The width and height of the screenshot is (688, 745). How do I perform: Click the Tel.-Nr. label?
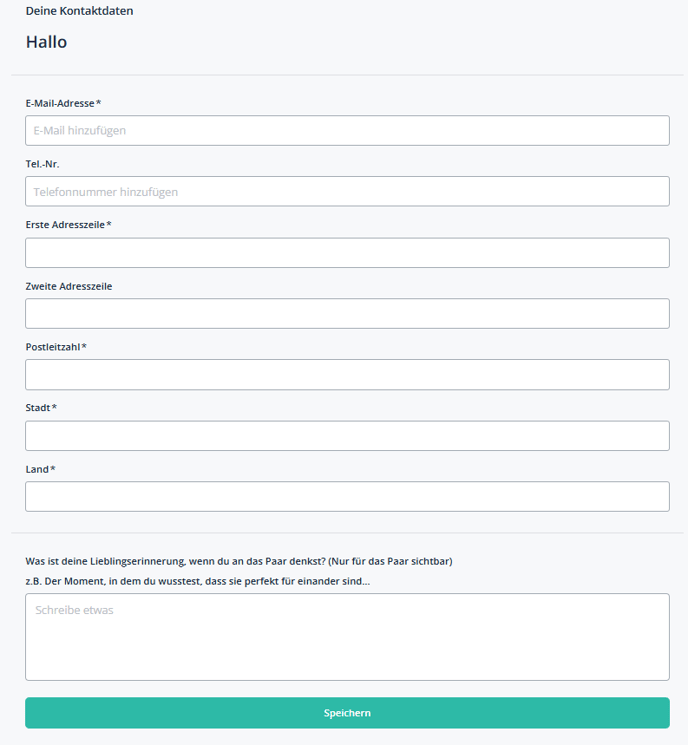pos(42,164)
